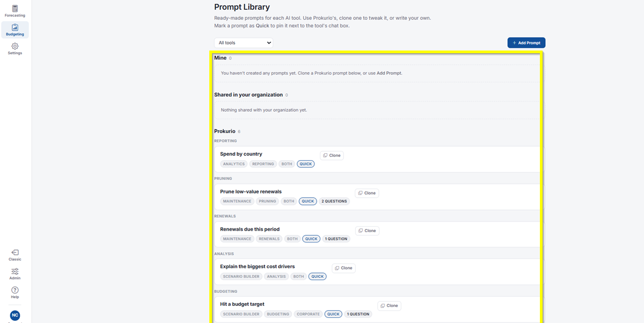Viewport: 644px width, 323px height.
Task: Click the Spend by country title
Action: [241, 154]
